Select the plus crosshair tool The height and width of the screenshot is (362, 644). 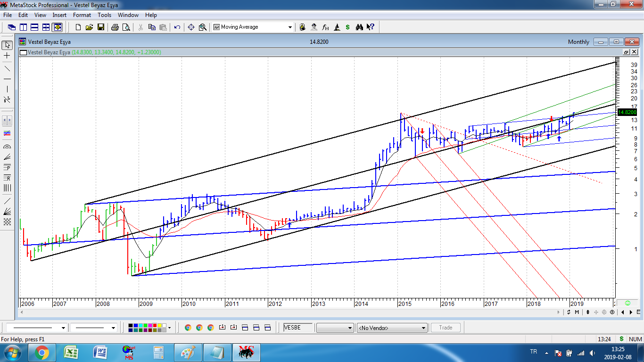(x=7, y=56)
